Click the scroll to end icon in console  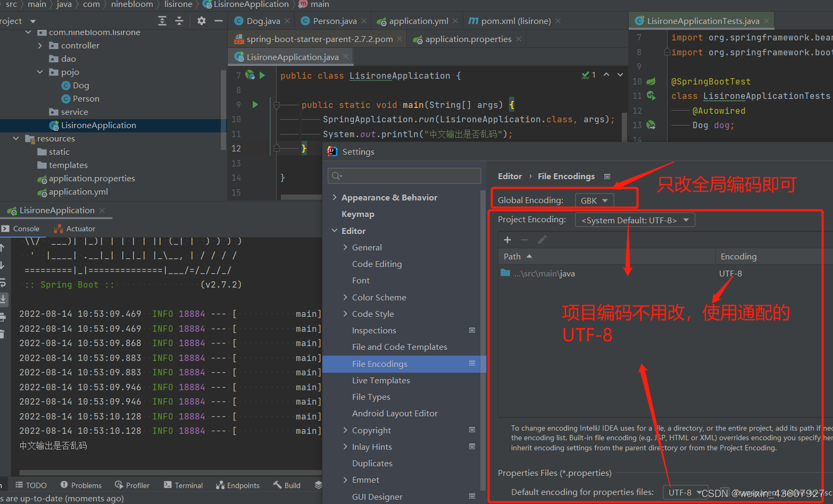click(x=3, y=299)
